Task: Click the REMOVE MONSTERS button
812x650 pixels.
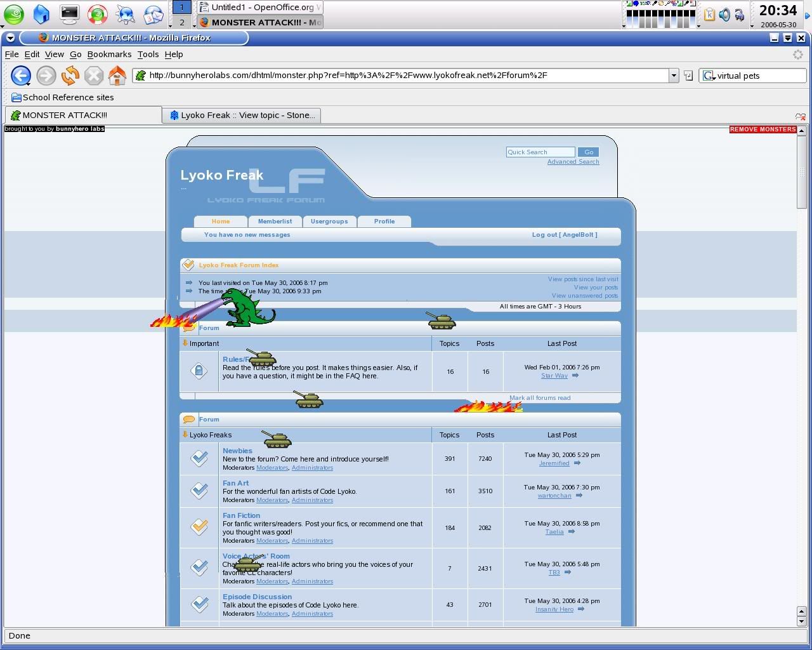Action: (x=763, y=129)
